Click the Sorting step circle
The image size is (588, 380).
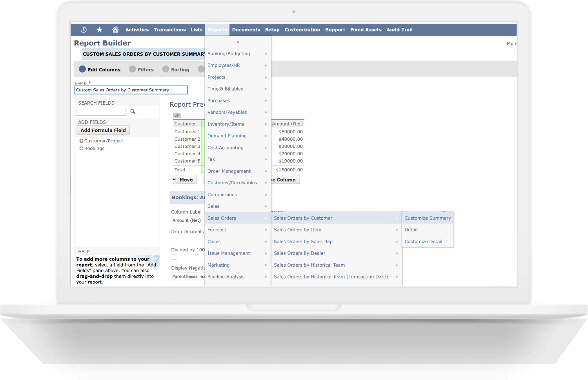tap(166, 69)
